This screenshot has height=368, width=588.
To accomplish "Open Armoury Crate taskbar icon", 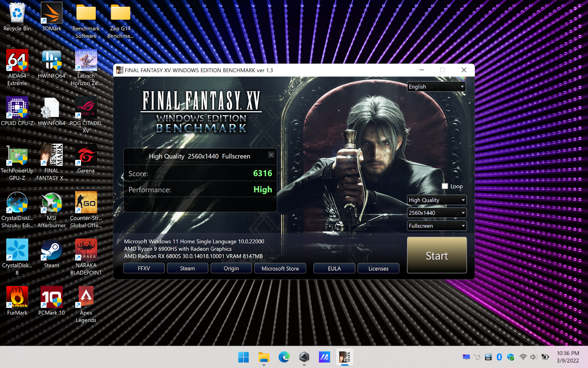I will (304, 357).
